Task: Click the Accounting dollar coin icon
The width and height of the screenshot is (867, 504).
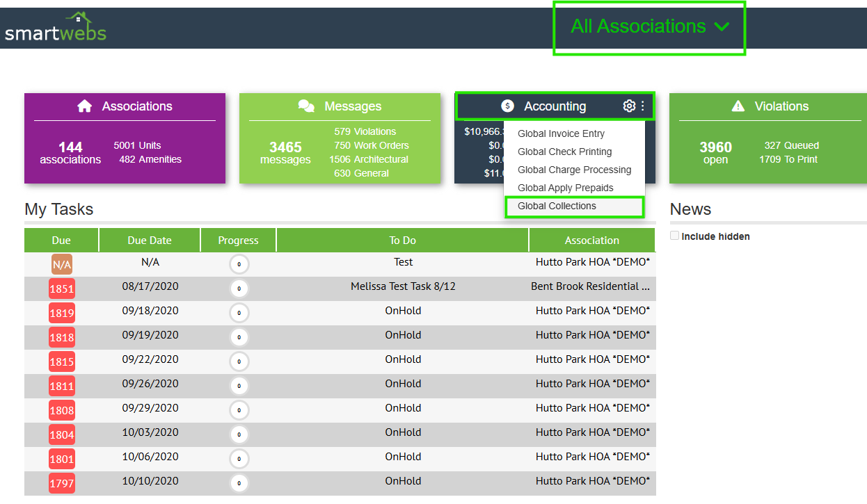Action: (507, 106)
